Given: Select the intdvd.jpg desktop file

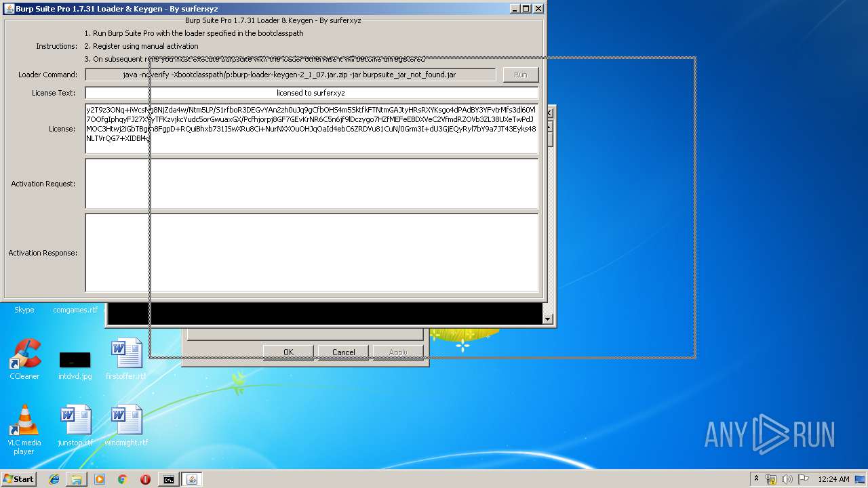Looking at the screenshot, I should pyautogui.click(x=75, y=365).
